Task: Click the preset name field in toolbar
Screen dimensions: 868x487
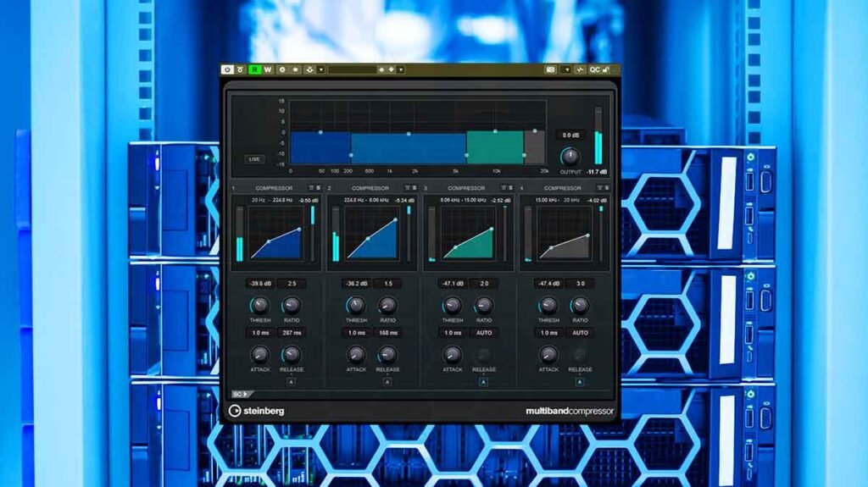Action: pos(352,69)
